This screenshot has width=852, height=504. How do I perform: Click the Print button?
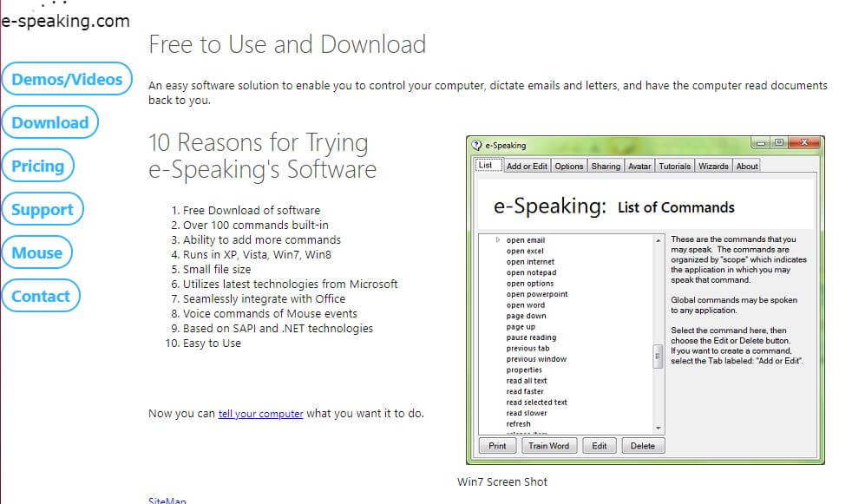[497, 446]
